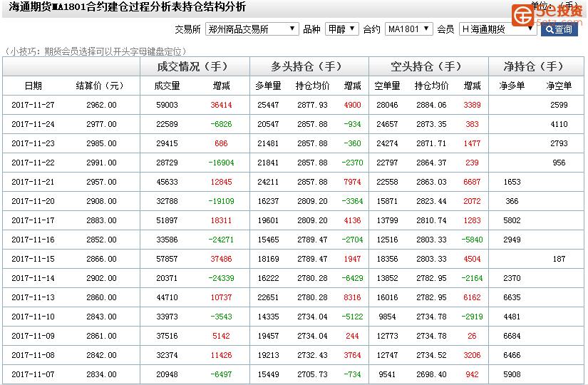Click short average price 2884.06
588x385 pixels.
pos(431,105)
